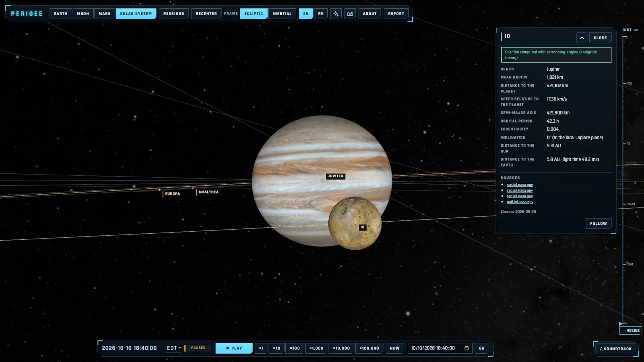Open the Missions menu
This screenshot has width=644, height=362.
[174, 14]
